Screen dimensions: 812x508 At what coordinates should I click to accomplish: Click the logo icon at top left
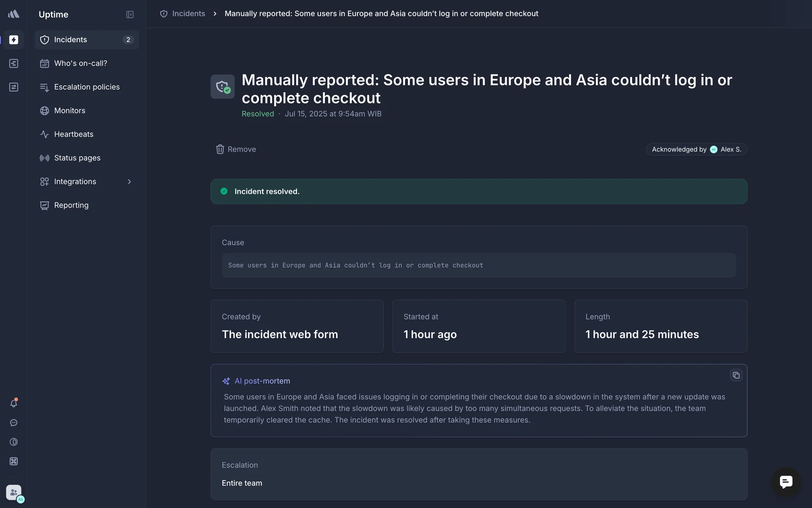tap(14, 14)
